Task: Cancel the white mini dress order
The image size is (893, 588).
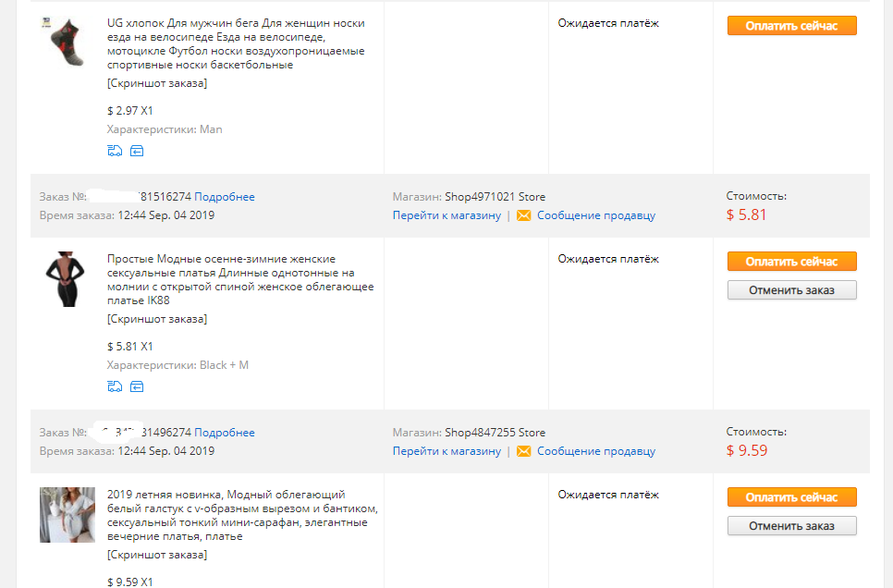Action: 791,526
